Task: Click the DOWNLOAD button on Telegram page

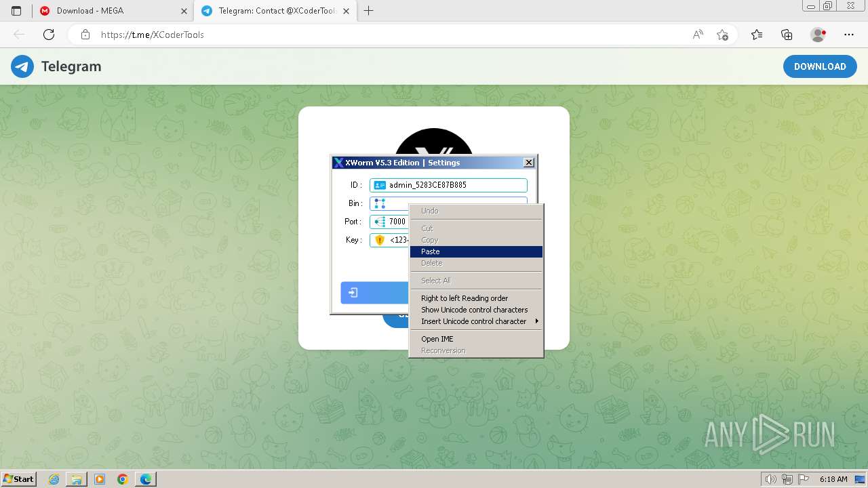Action: (x=820, y=66)
